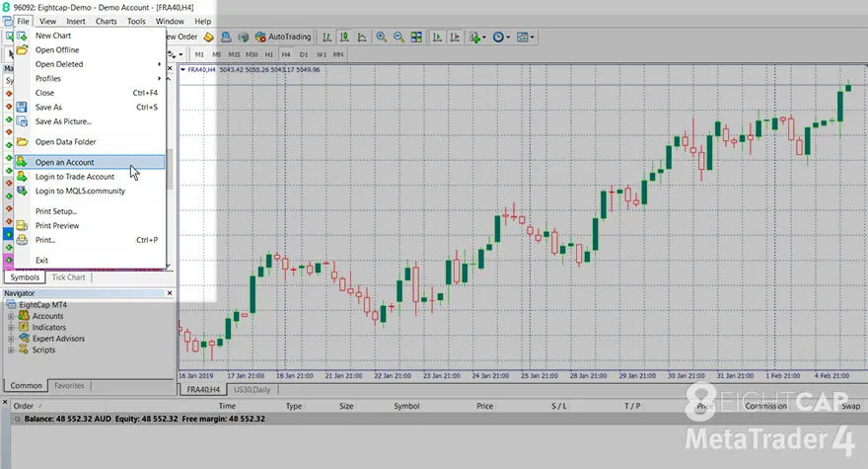Select EightCap MT4 in Navigator

[x=42, y=305]
